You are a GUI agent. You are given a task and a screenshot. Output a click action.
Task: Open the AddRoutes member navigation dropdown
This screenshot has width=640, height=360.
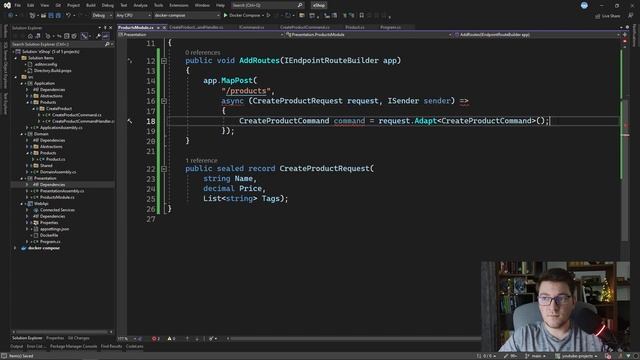537,35
